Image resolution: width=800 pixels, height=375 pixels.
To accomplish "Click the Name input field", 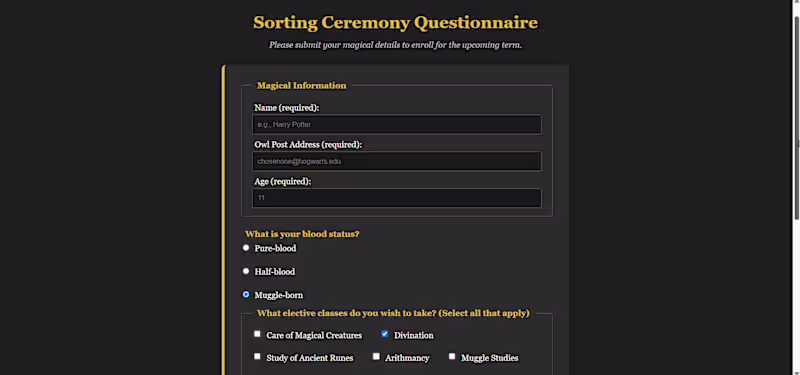I will [x=396, y=124].
